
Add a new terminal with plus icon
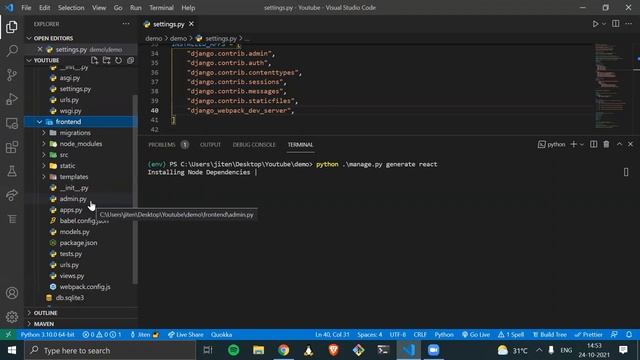pos(573,144)
